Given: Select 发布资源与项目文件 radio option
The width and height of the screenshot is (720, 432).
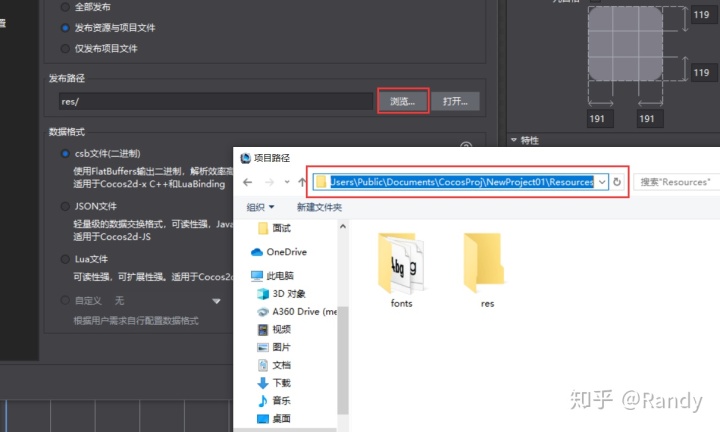Looking at the screenshot, I should point(65,28).
